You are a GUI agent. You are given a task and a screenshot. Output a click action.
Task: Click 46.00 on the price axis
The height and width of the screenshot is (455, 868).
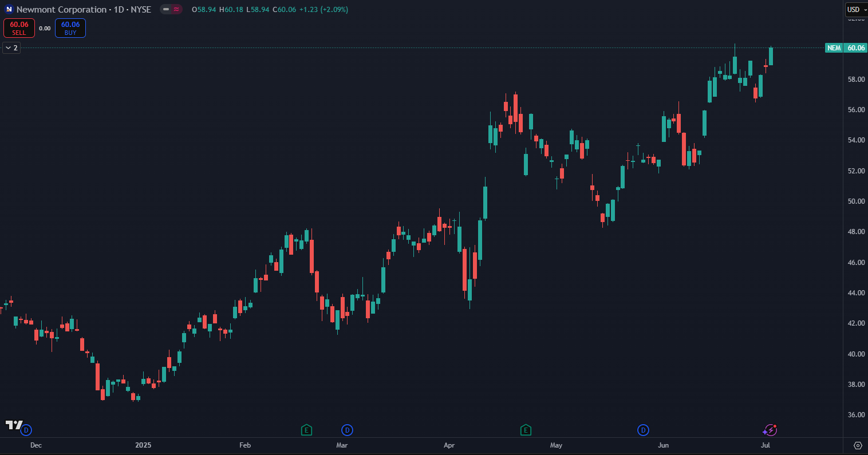(x=856, y=262)
